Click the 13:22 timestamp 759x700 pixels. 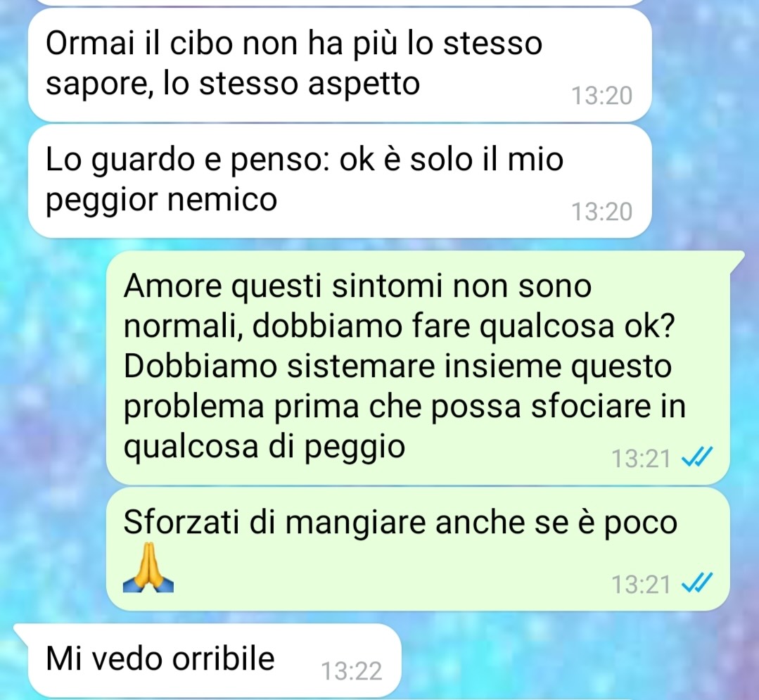coord(352,671)
